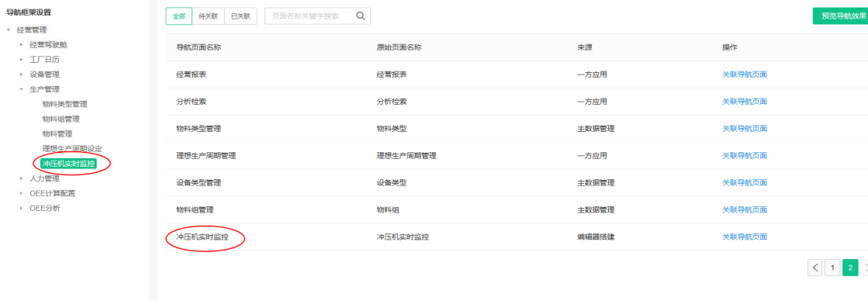868x301 pixels.
Task: Select OEE计算配置 label in tree
Action: pos(52,194)
